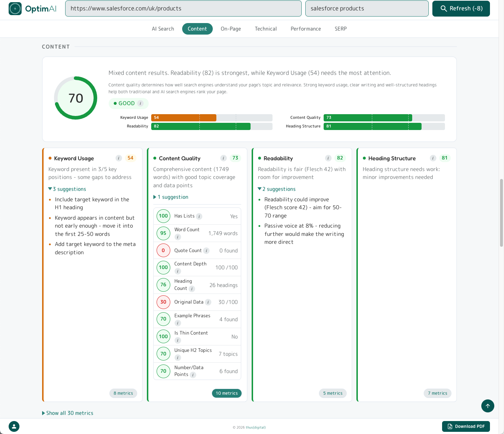Click the Keyword Usage score badge 54
The width and height of the screenshot is (504, 434).
point(130,158)
